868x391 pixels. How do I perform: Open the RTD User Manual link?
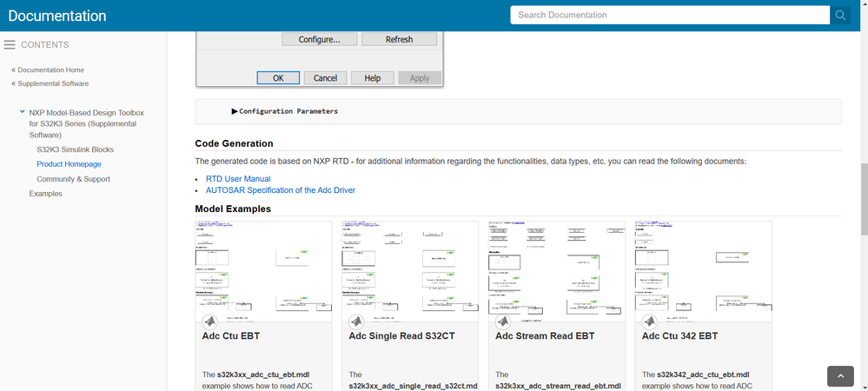(x=238, y=179)
